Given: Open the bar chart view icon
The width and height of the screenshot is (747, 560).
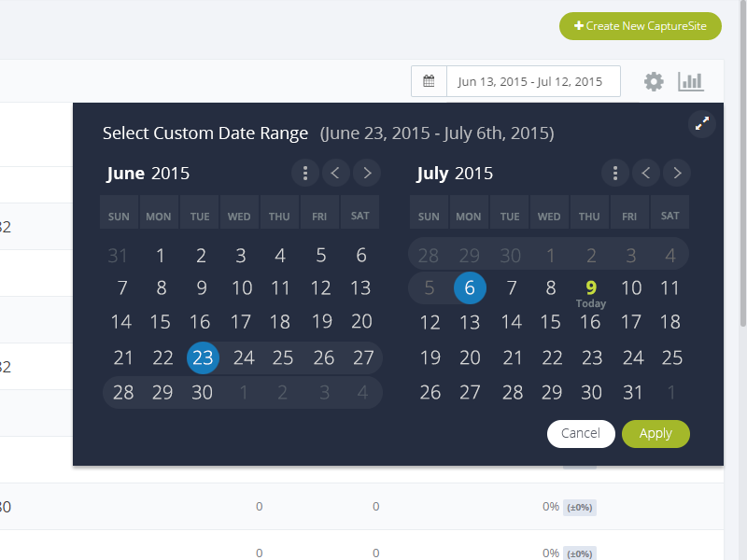Looking at the screenshot, I should (x=690, y=81).
